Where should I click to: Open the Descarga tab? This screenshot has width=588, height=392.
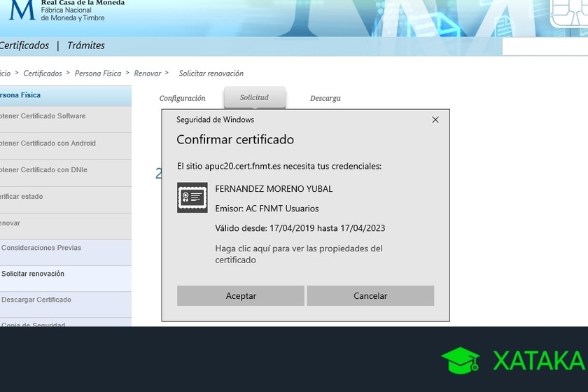(325, 99)
